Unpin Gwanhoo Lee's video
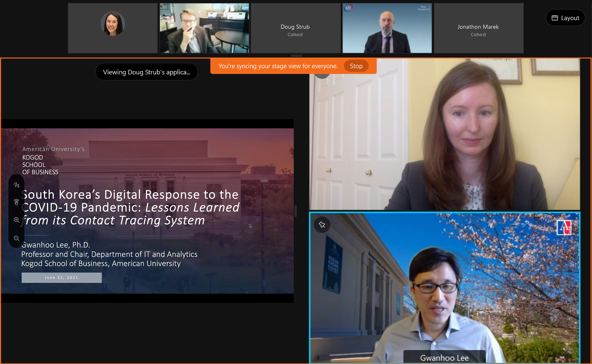 coord(322,225)
